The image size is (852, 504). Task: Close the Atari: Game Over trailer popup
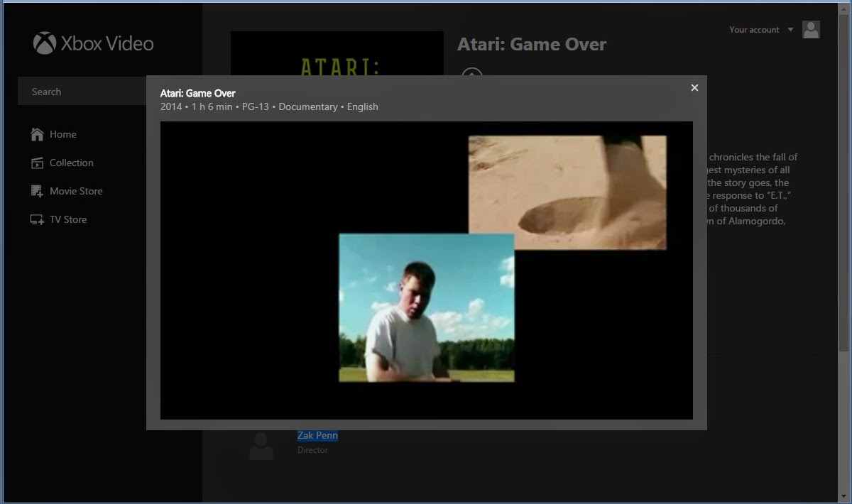pos(694,87)
